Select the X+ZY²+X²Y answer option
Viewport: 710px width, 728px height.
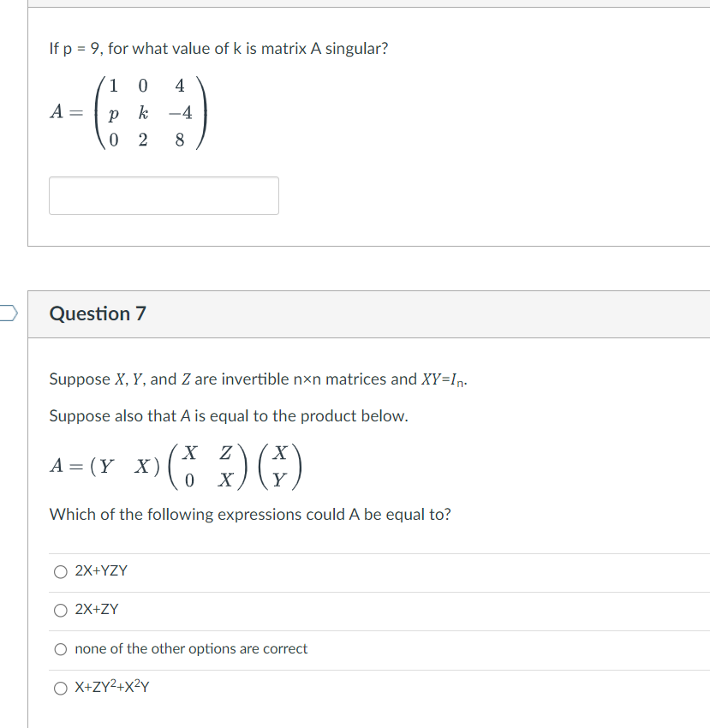click(60, 687)
